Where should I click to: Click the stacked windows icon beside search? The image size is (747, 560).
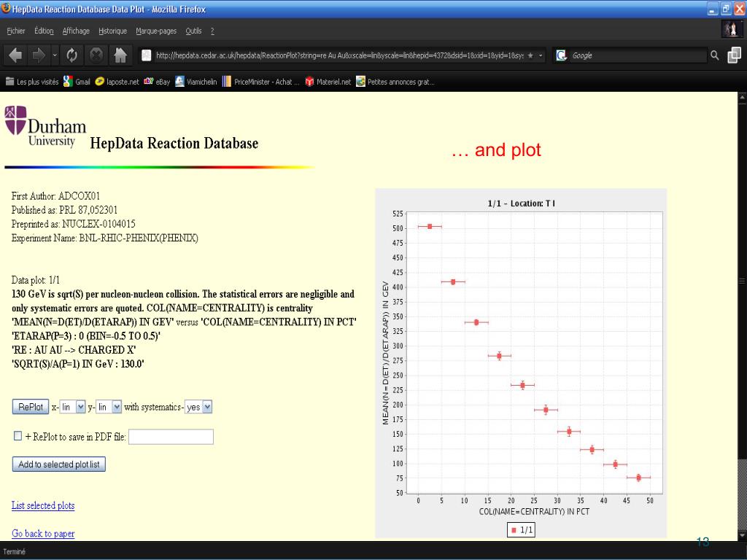(734, 55)
